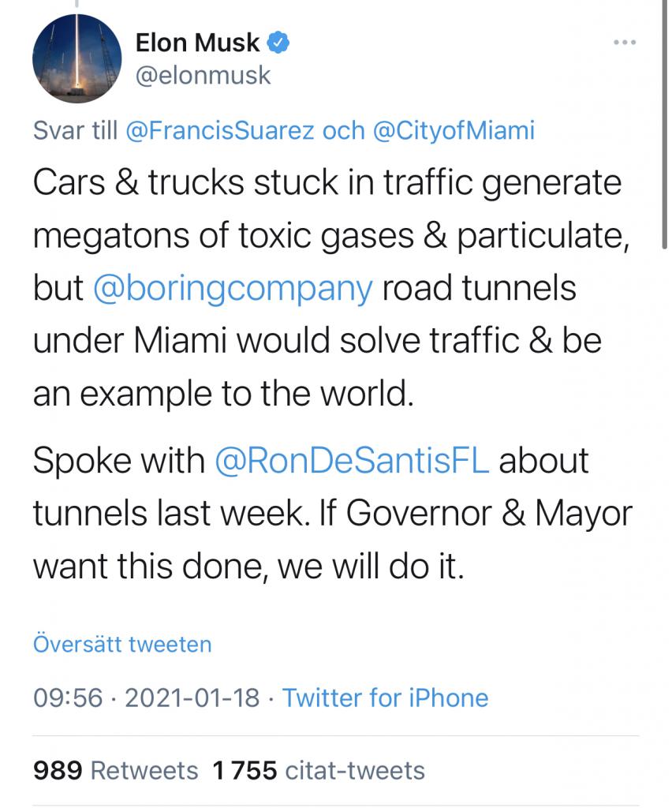
Task: Click the tweet text about Miami traffic
Action: 331,289
